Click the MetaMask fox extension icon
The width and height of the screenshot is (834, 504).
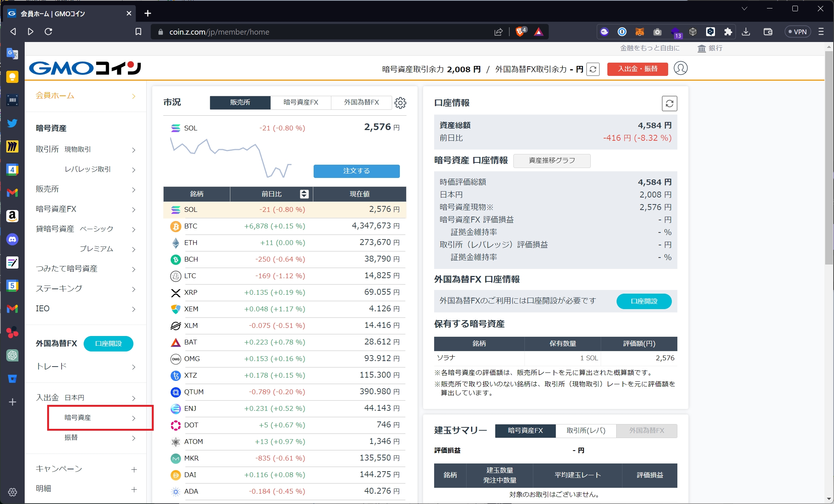[x=639, y=32]
